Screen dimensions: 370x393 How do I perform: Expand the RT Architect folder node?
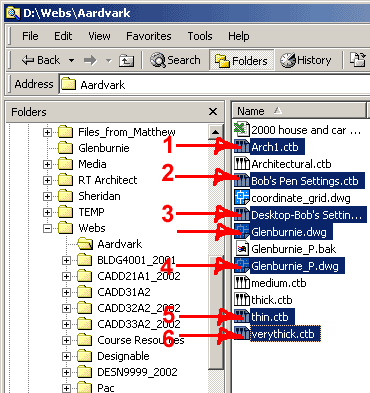pos(47,180)
